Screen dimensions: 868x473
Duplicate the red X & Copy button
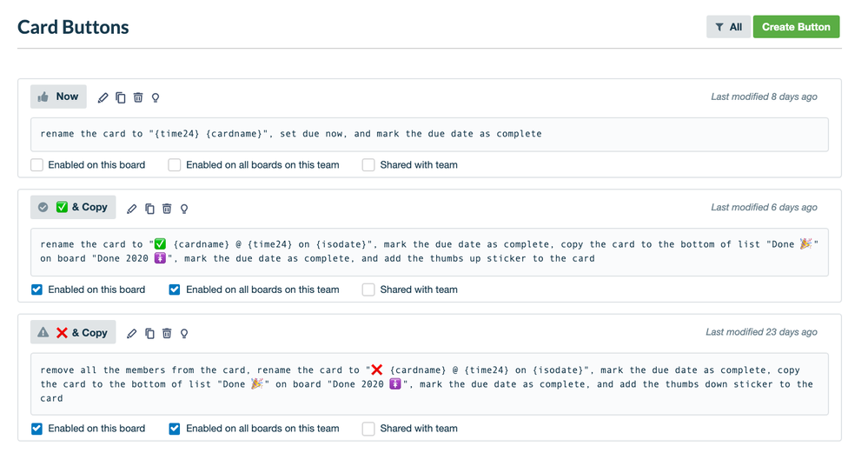point(149,333)
